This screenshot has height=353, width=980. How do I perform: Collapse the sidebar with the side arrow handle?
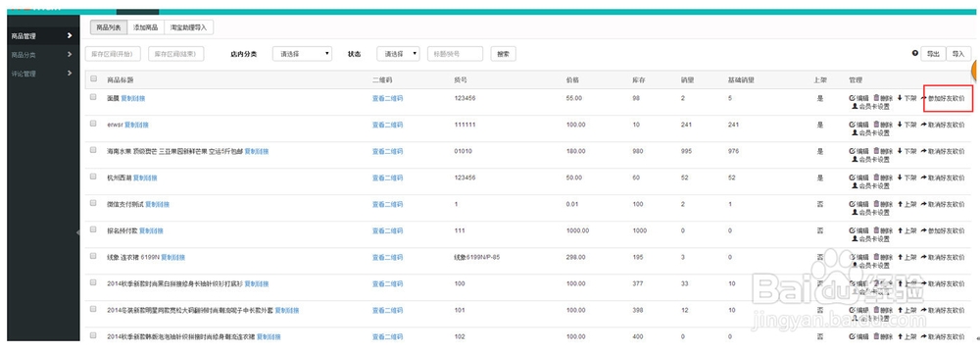tap(78, 232)
